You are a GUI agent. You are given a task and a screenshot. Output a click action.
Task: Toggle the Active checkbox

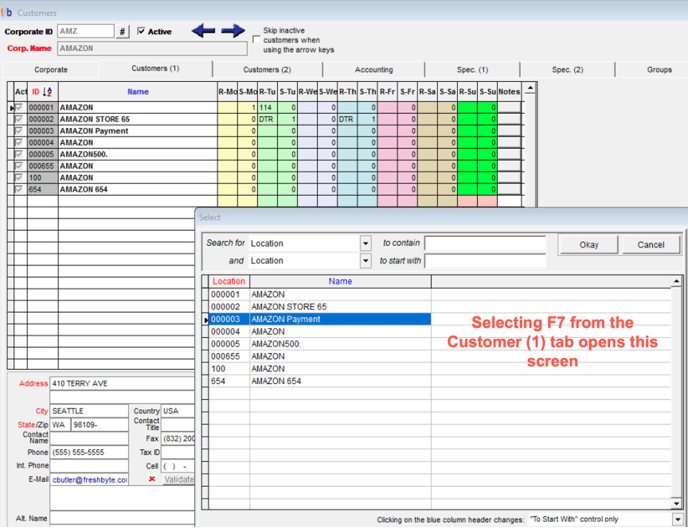(141, 31)
